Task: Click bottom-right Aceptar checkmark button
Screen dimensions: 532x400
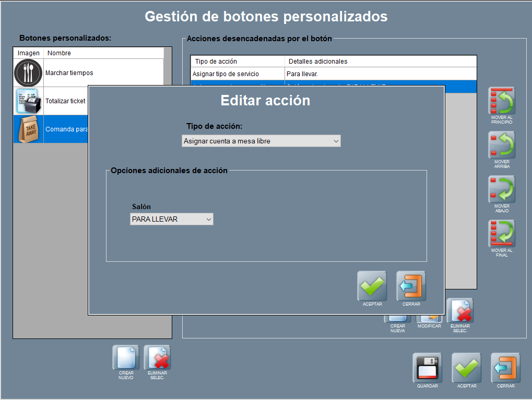Action: coord(466,368)
